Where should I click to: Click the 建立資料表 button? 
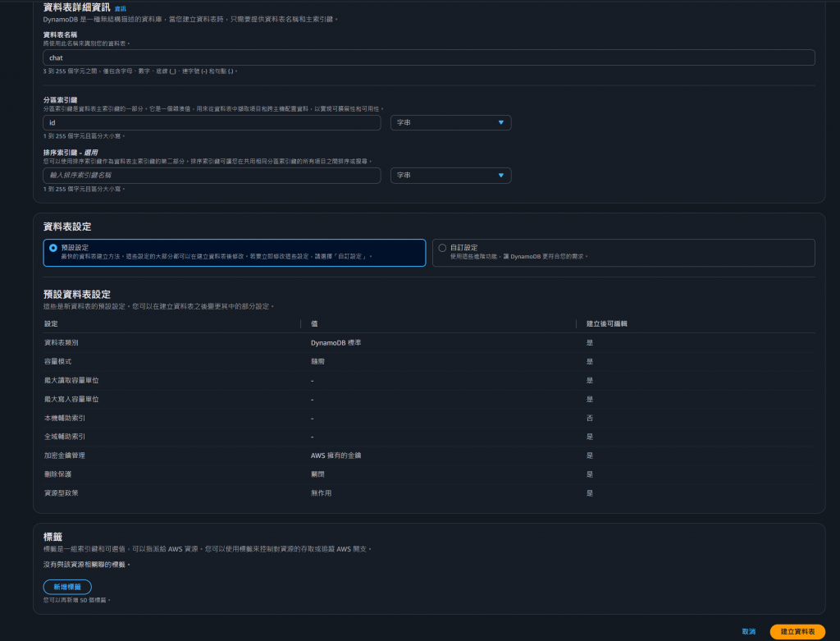(x=797, y=632)
